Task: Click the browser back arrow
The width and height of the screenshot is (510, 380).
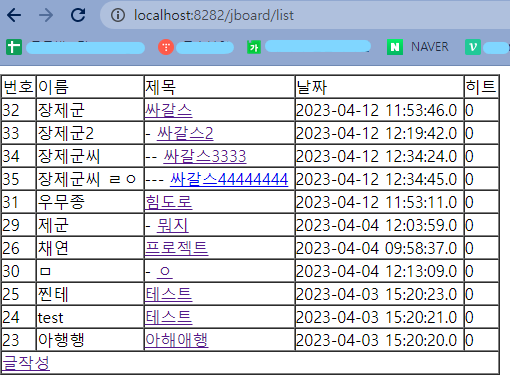Action: coord(14,15)
